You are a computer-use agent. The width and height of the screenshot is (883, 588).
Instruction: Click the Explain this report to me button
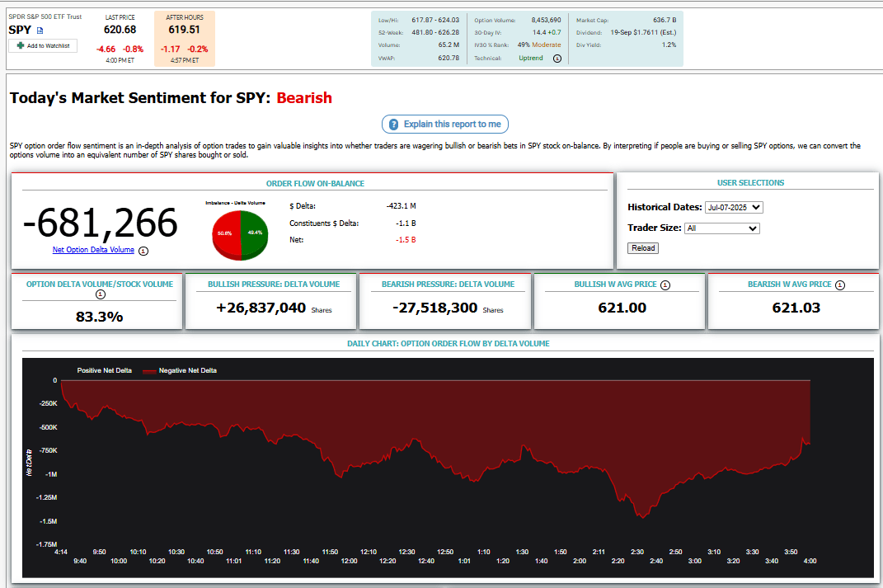pyautogui.click(x=445, y=124)
